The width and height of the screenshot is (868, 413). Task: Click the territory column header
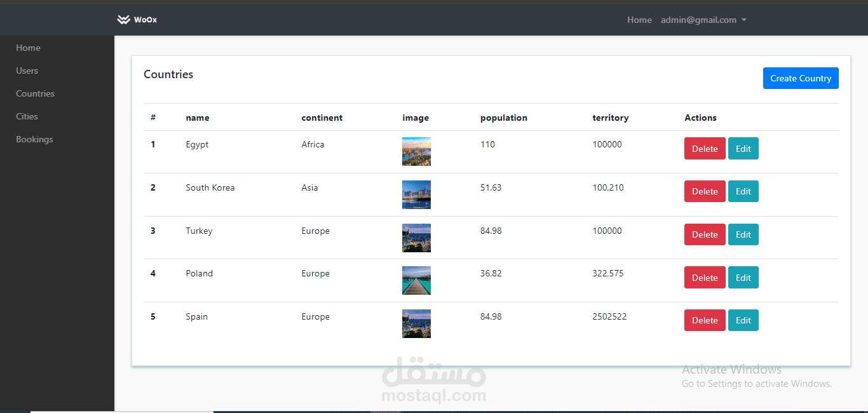tap(611, 118)
